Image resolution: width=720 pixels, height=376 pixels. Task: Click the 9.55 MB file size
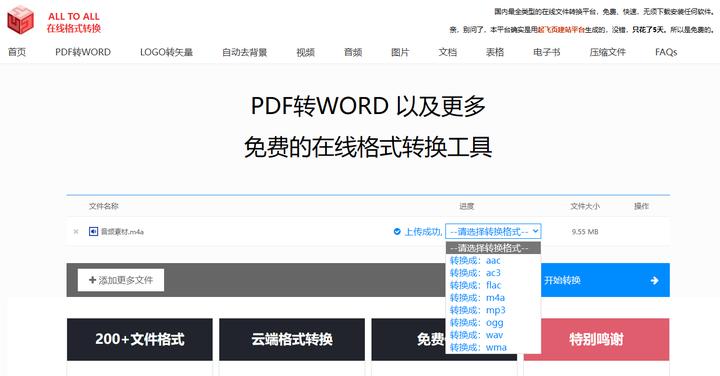(x=585, y=232)
